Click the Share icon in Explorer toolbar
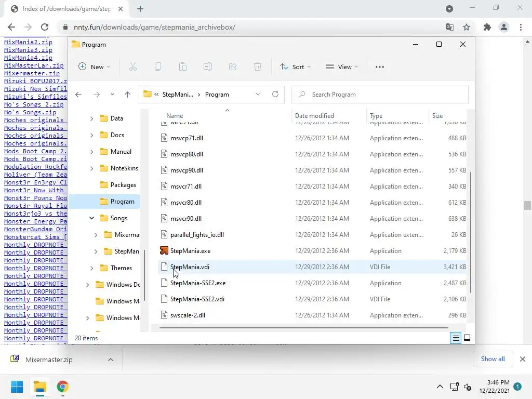Image resolution: width=532 pixels, height=399 pixels. pyautogui.click(x=233, y=67)
